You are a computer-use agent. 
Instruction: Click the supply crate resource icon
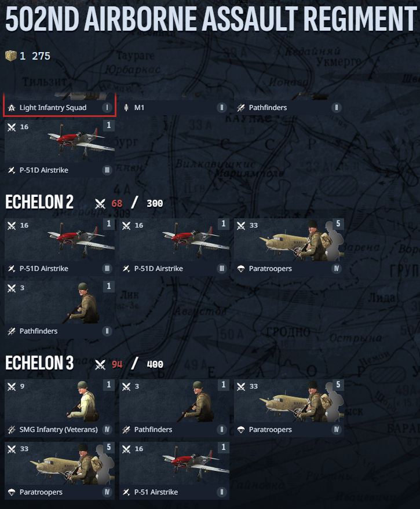point(11,56)
